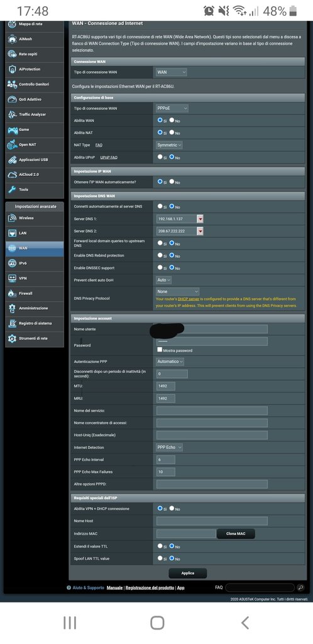
Task: Open the Wireless settings icon
Action: tap(12, 218)
